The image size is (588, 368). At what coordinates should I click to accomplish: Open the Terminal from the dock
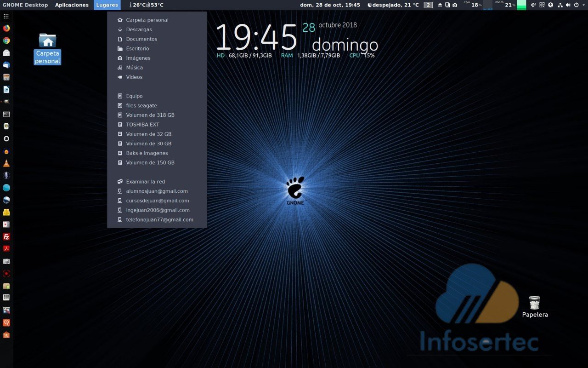pos(6,114)
